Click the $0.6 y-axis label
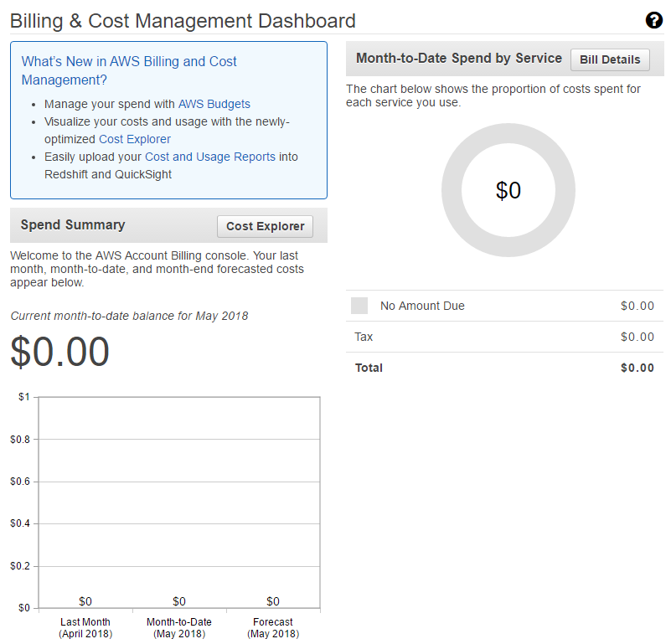Screen dimensions: 671x644 coord(20,482)
